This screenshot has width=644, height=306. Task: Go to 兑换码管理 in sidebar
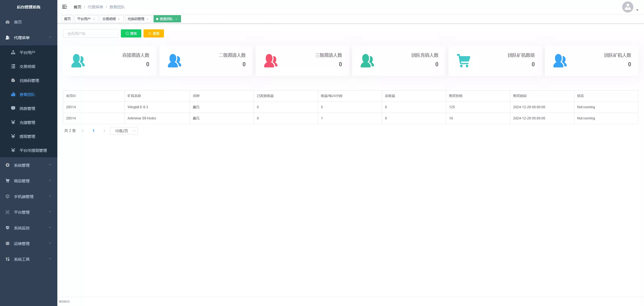[29, 81]
